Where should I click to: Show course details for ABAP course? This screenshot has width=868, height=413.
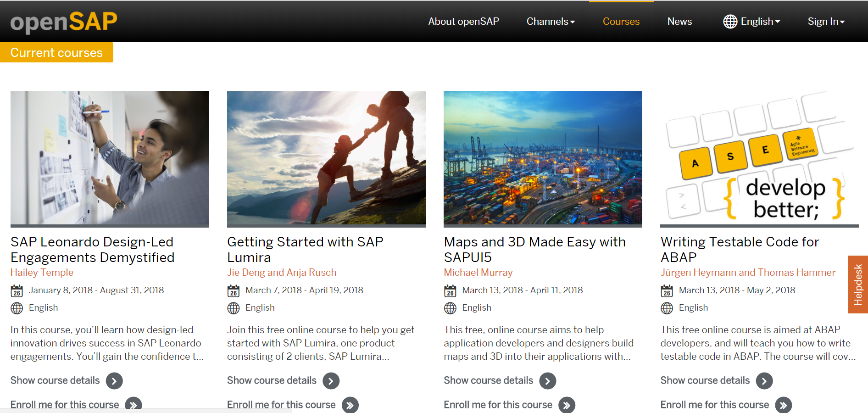[705, 380]
